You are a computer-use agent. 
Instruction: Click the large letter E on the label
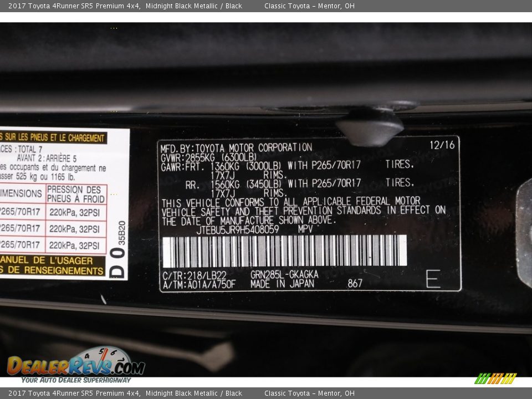[433, 279]
